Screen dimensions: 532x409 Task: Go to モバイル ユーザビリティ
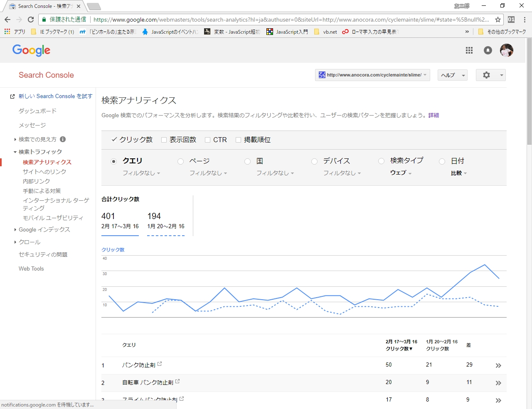tap(53, 218)
